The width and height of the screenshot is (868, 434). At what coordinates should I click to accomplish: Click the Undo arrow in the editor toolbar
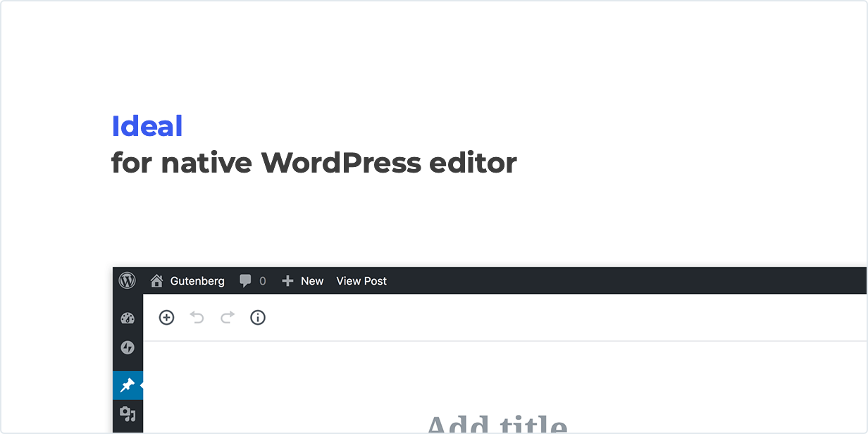[197, 318]
